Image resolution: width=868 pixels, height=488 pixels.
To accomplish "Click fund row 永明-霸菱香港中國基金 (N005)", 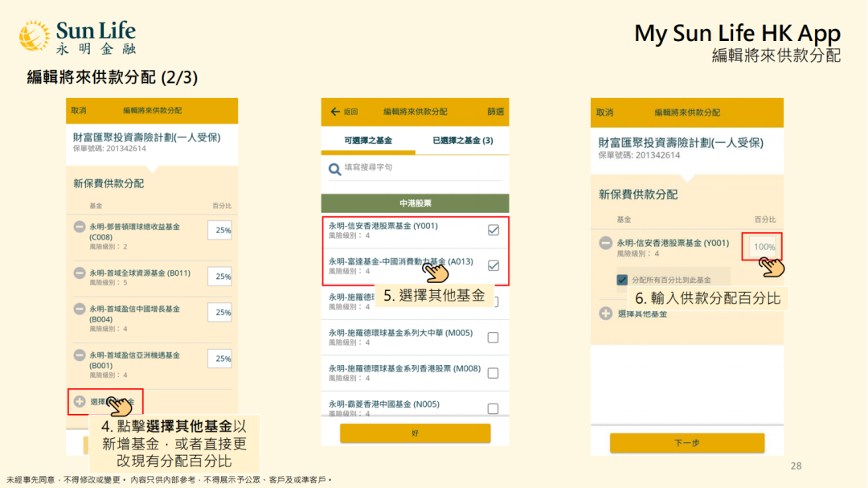I will pyautogui.click(x=416, y=407).
